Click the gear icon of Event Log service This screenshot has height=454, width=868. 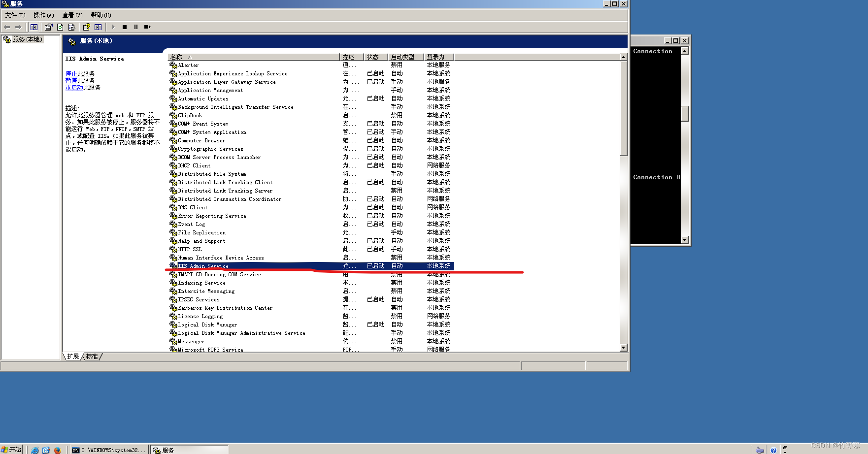point(173,224)
